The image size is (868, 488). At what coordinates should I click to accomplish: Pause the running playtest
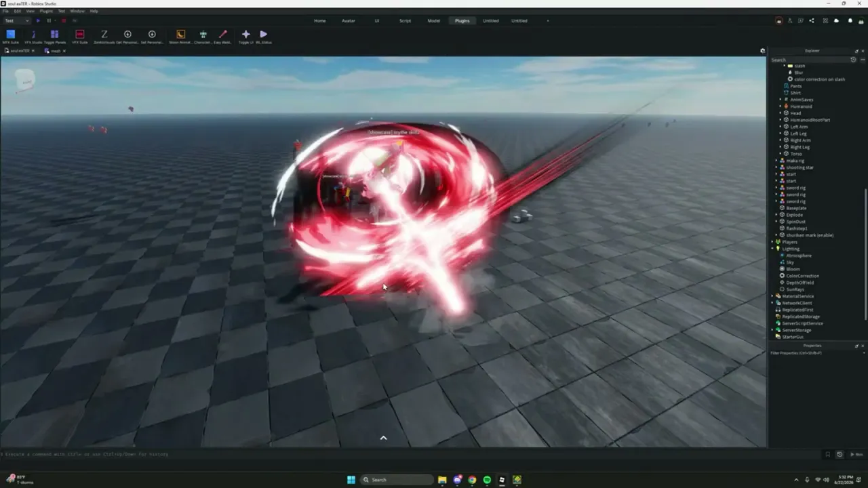point(49,20)
